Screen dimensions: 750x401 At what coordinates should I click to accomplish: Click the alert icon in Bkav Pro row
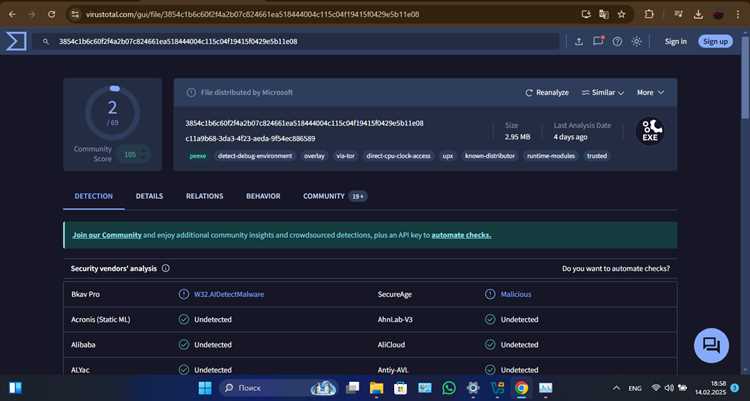pyautogui.click(x=184, y=294)
